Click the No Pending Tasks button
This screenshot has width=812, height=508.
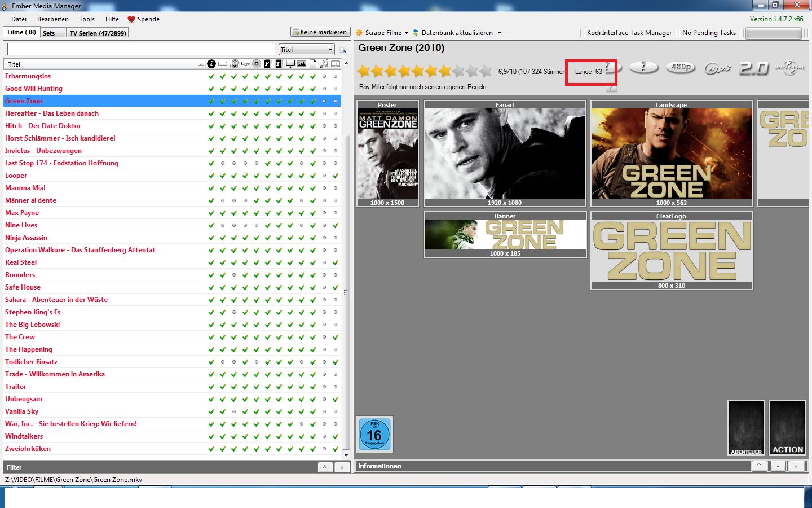click(x=709, y=33)
